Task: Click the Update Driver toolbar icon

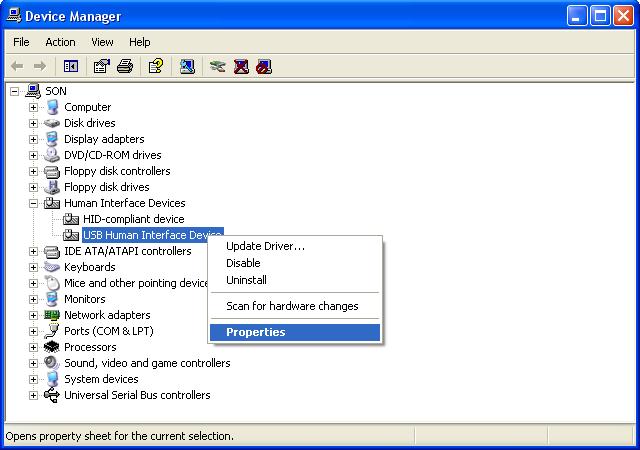Action: point(218,66)
